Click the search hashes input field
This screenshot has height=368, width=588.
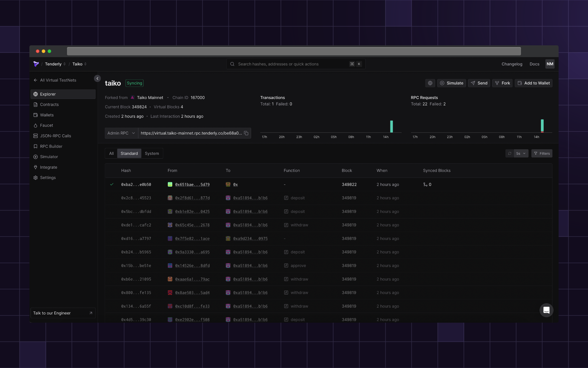291,64
